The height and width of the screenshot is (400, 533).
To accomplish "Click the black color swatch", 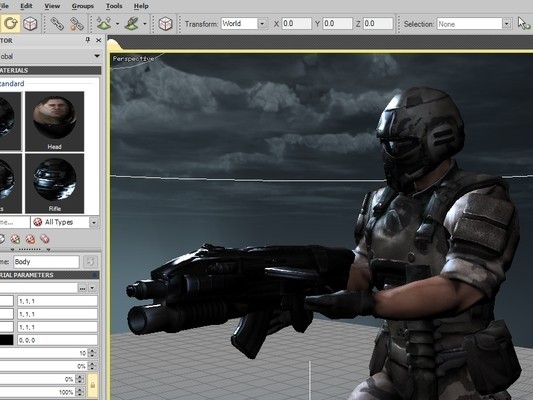I will [x=6, y=340].
